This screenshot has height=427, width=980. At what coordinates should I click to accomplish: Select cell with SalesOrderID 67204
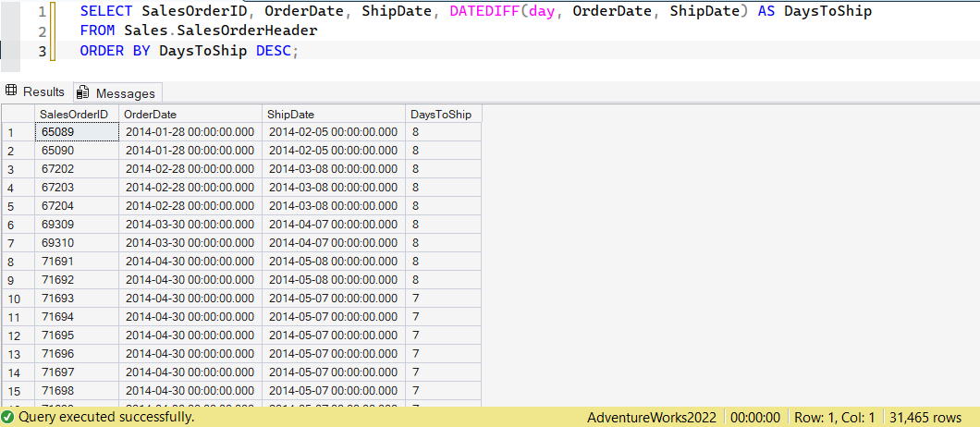coord(77,206)
